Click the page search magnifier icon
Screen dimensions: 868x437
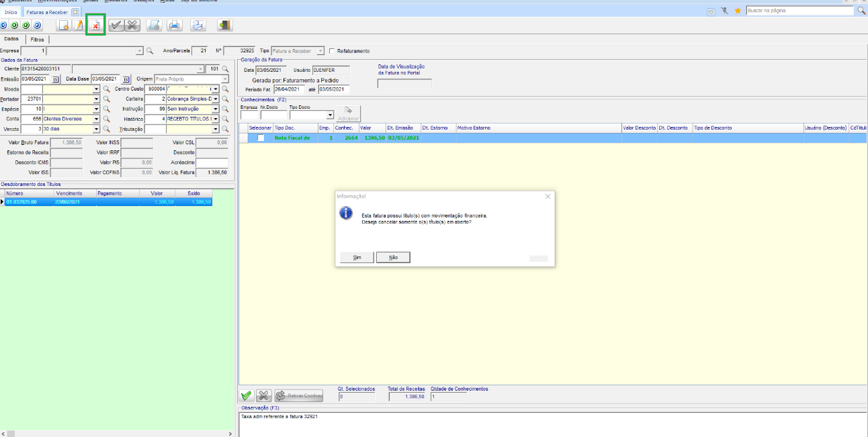tap(861, 11)
